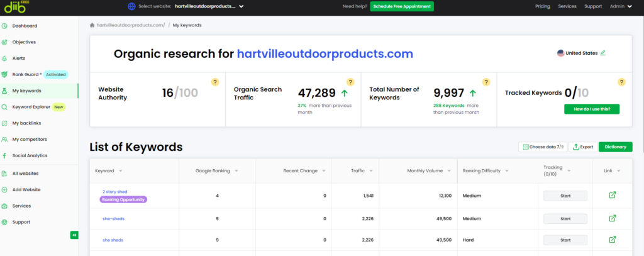Click the Ranking Opportunity purple badge
This screenshot has height=256, width=644.
click(x=123, y=199)
